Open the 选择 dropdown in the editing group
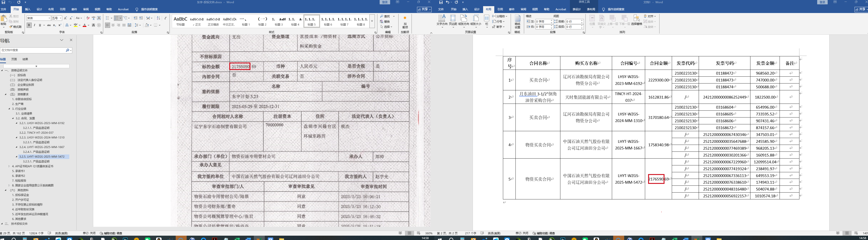Viewport: 868px width, 240px height. point(387,27)
